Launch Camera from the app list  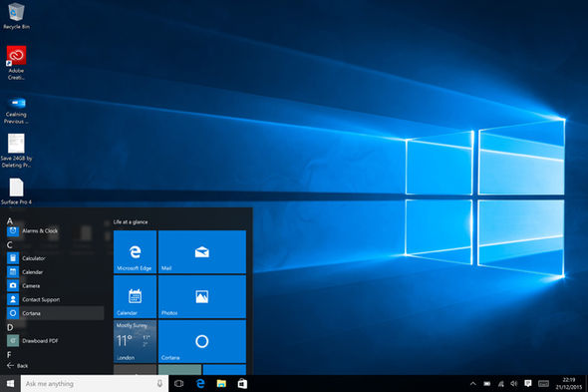55,285
